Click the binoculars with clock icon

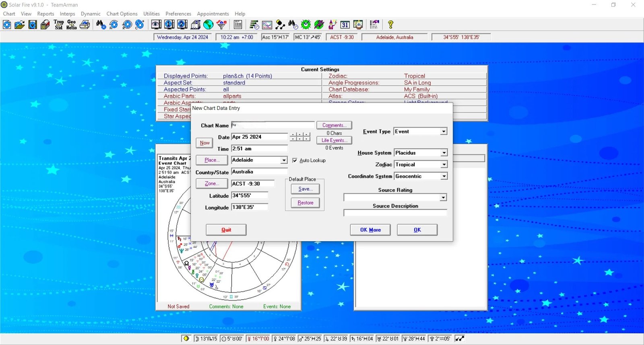pyautogui.click(x=293, y=25)
